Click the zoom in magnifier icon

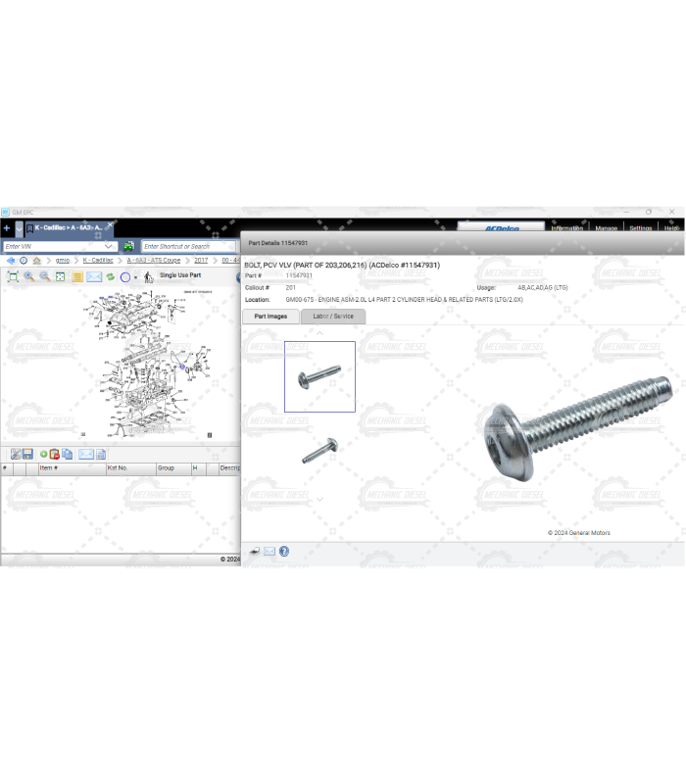point(28,277)
